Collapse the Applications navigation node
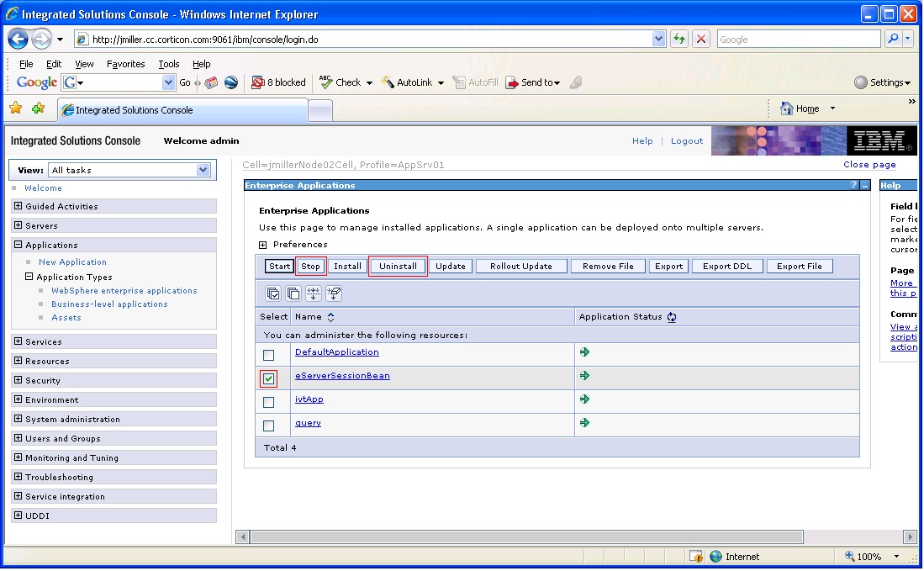 point(18,246)
